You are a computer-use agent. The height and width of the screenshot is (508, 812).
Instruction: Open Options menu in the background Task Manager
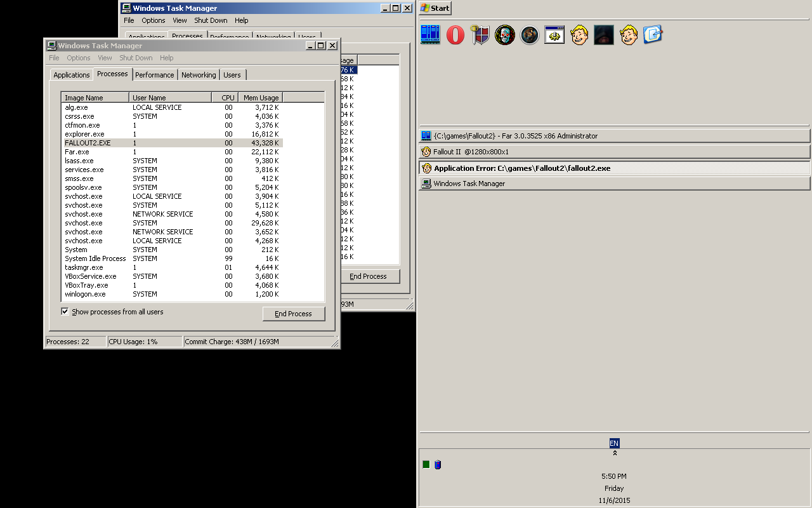click(x=154, y=20)
